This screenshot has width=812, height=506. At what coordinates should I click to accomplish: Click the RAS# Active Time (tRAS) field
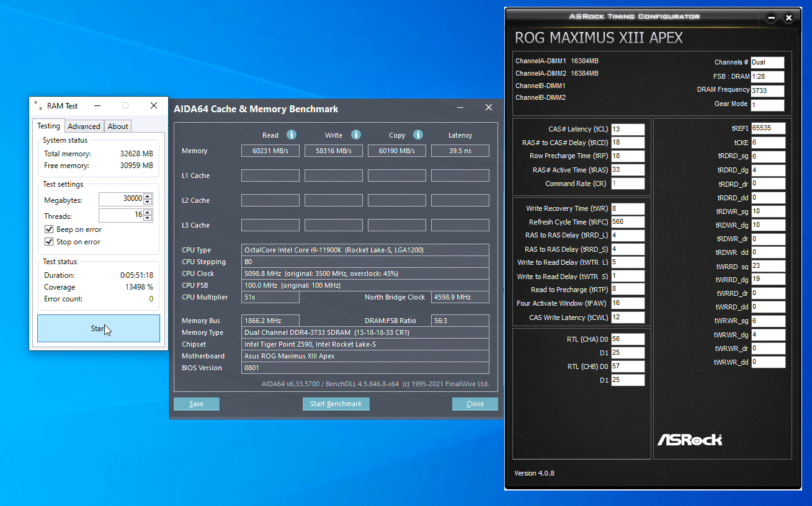click(x=628, y=170)
